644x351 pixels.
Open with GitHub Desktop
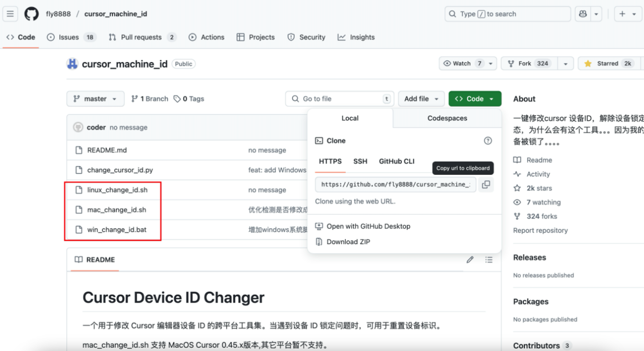pyautogui.click(x=368, y=226)
